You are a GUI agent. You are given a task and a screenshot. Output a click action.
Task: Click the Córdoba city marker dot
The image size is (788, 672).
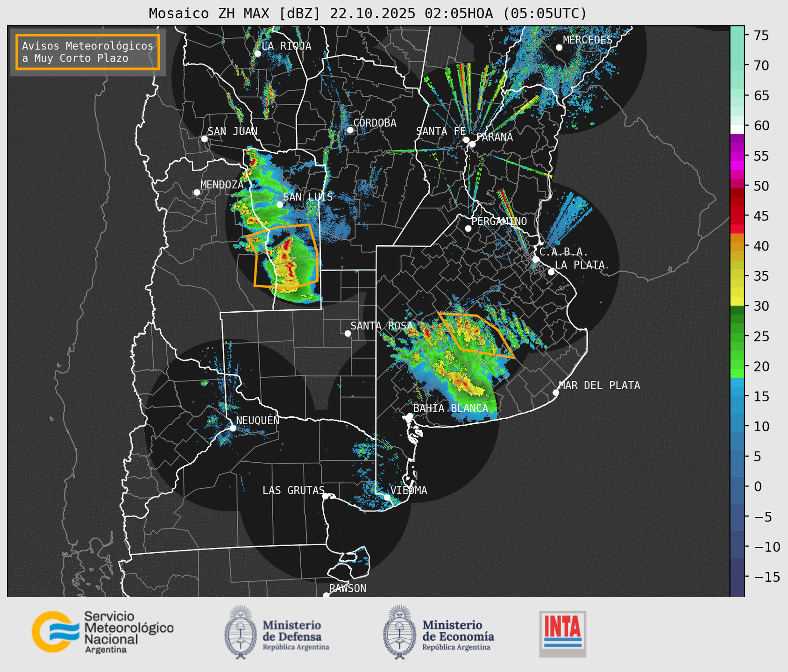[x=350, y=130]
